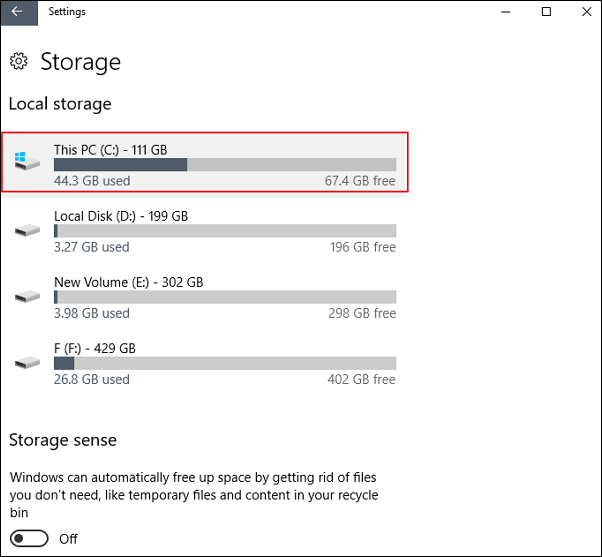Open This PC (C:) - 111 GB

coord(205,162)
